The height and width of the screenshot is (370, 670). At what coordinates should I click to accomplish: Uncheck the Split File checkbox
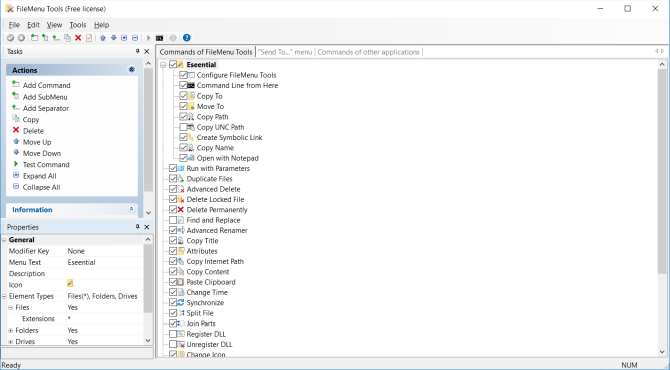[x=173, y=313]
